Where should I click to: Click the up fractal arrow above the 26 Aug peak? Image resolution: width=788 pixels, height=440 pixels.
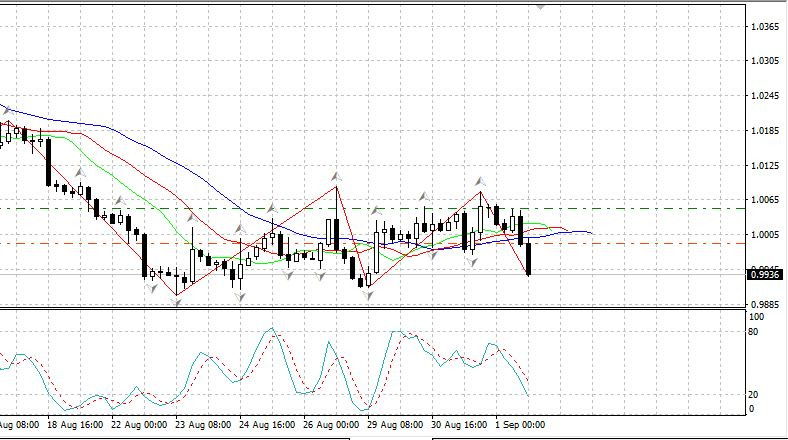(337, 175)
